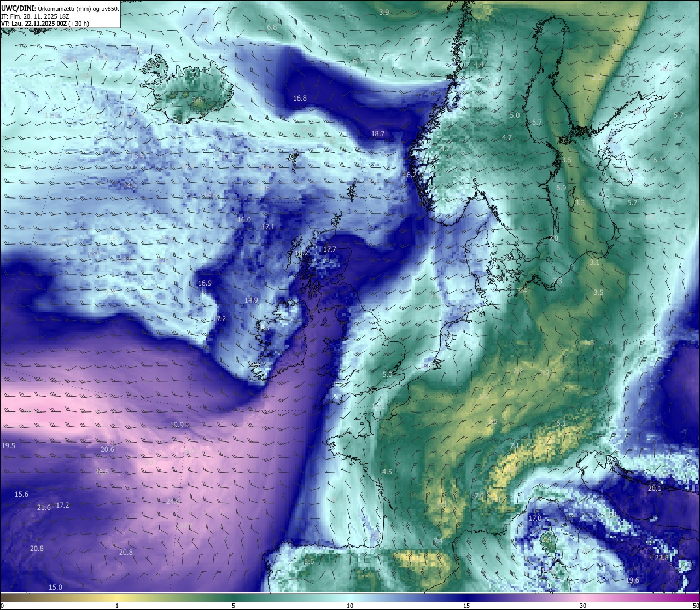
Task: Click the 4.7 value label over Scandinavia
Action: pos(507,138)
